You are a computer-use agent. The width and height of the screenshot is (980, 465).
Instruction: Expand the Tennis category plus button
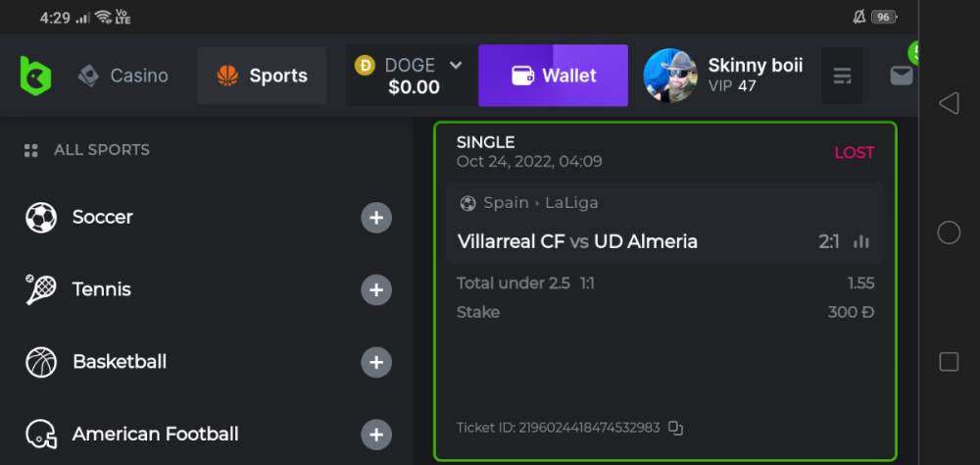click(376, 290)
